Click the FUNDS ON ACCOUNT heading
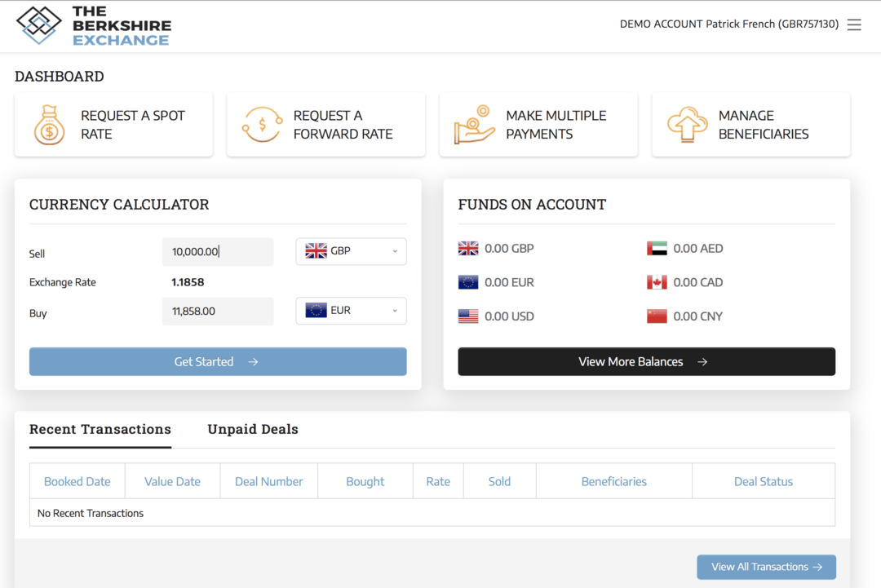The width and height of the screenshot is (881, 588). (x=532, y=205)
